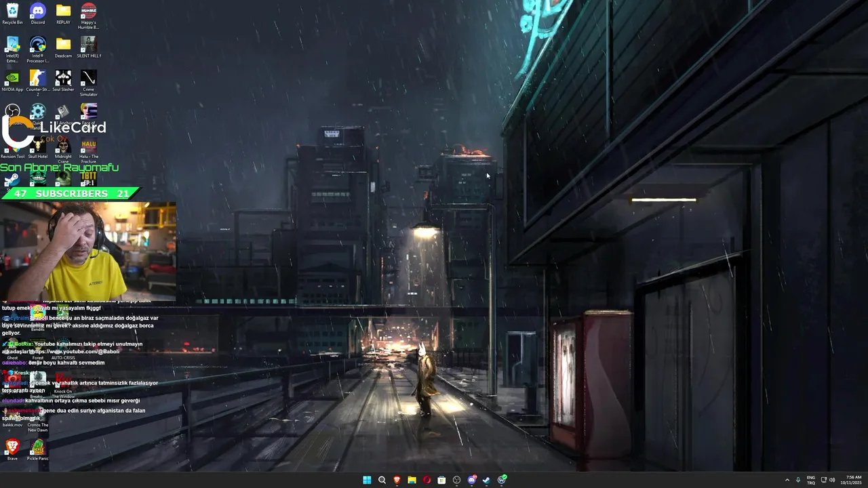Open the Skull Hotel shortcut

click(x=38, y=148)
